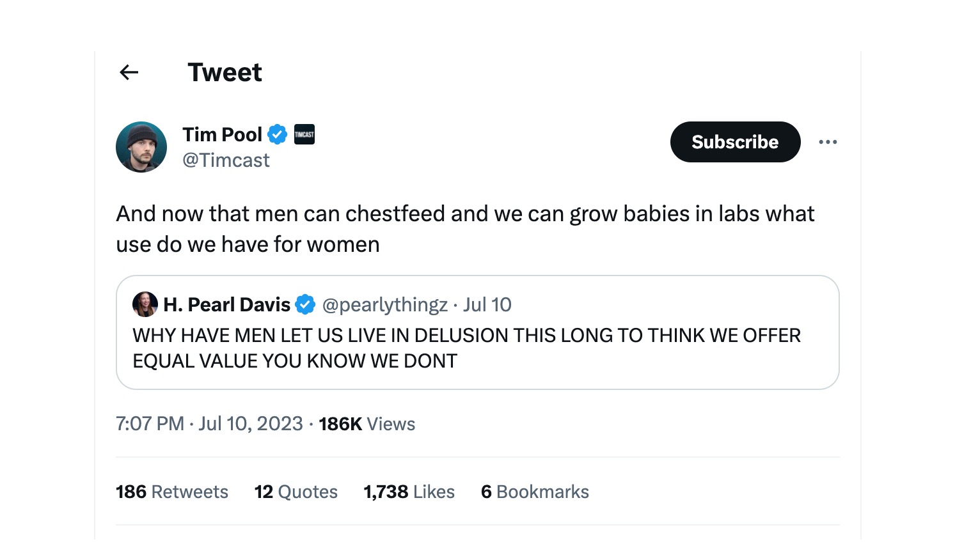Image resolution: width=971 pixels, height=560 pixels.
Task: Select the Tweet header title
Action: click(x=225, y=72)
